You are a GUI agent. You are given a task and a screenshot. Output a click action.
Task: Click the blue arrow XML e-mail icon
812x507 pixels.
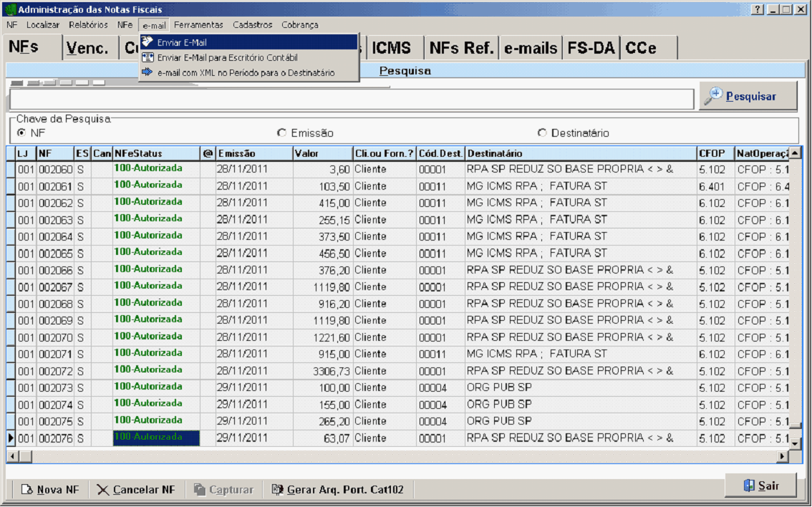(148, 72)
